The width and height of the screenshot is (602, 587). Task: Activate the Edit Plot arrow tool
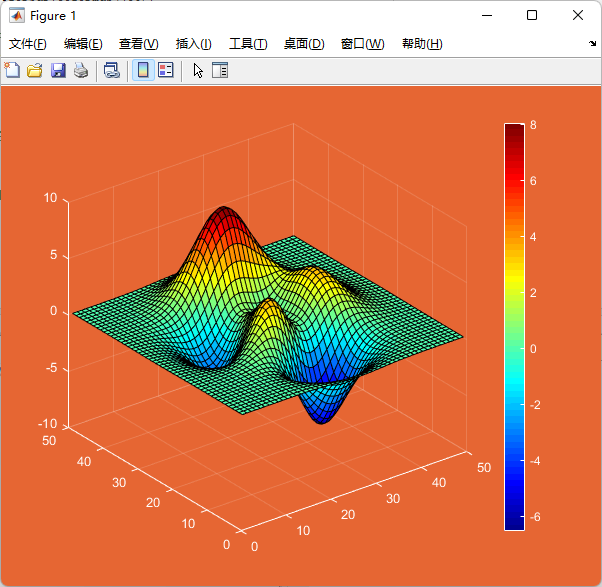coord(198,71)
